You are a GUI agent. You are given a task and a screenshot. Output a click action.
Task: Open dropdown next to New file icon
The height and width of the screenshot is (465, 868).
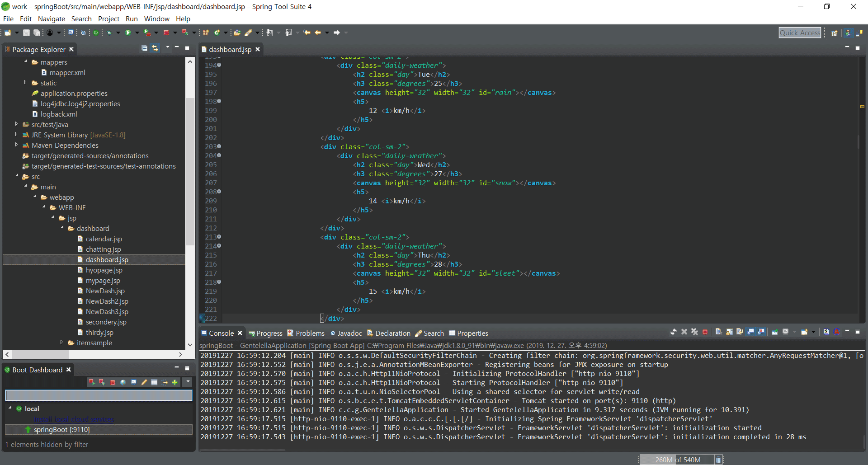[17, 33]
